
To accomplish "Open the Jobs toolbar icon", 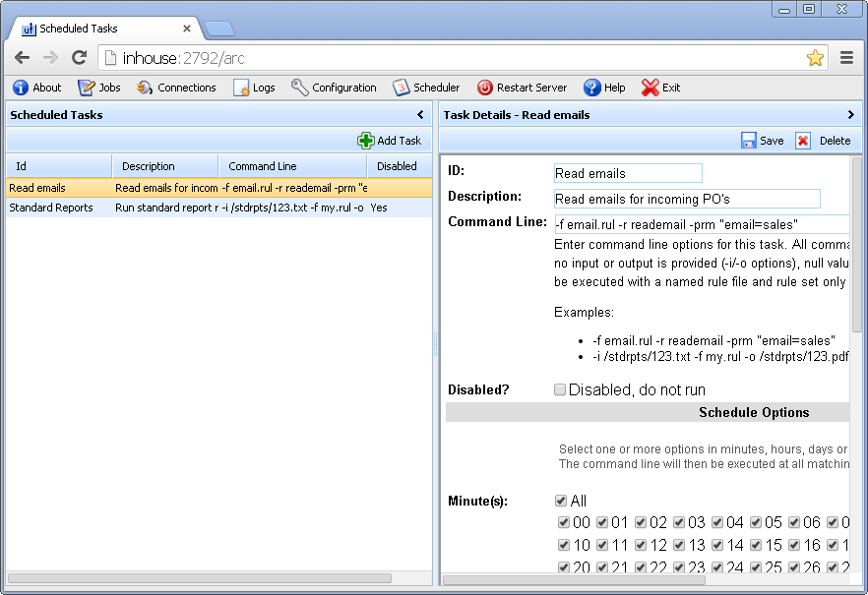I will tap(87, 88).
